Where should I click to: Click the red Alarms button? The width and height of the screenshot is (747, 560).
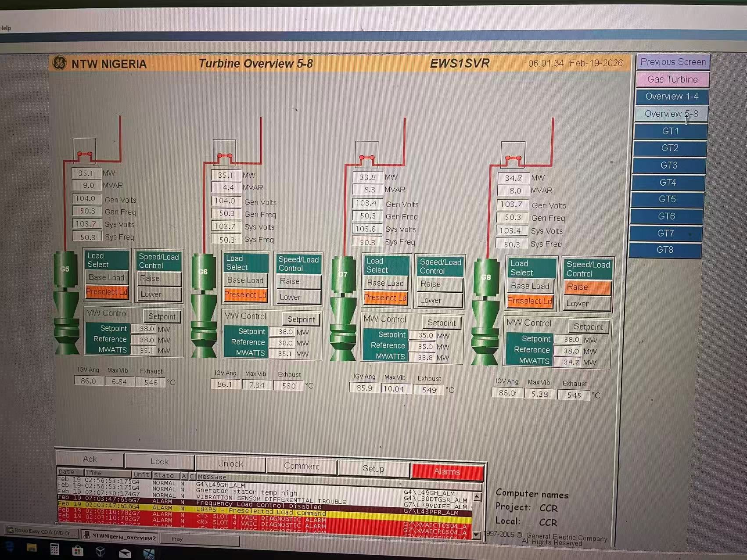[x=447, y=472]
